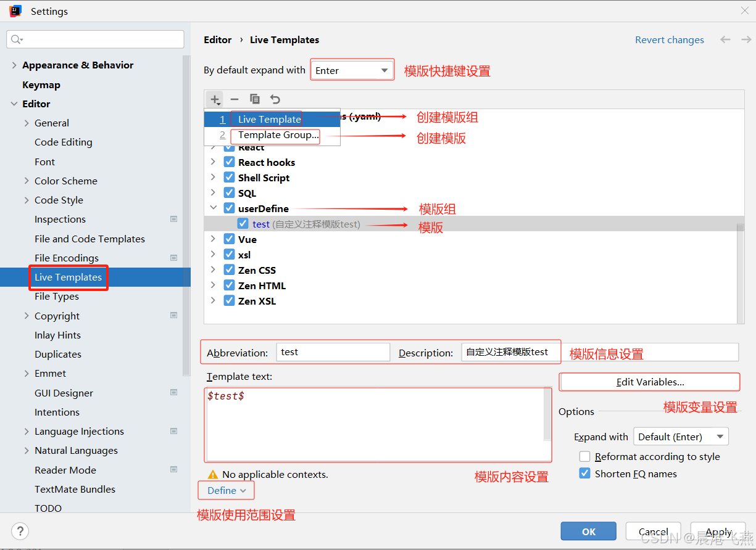Open File and Code Templates page

(x=89, y=239)
